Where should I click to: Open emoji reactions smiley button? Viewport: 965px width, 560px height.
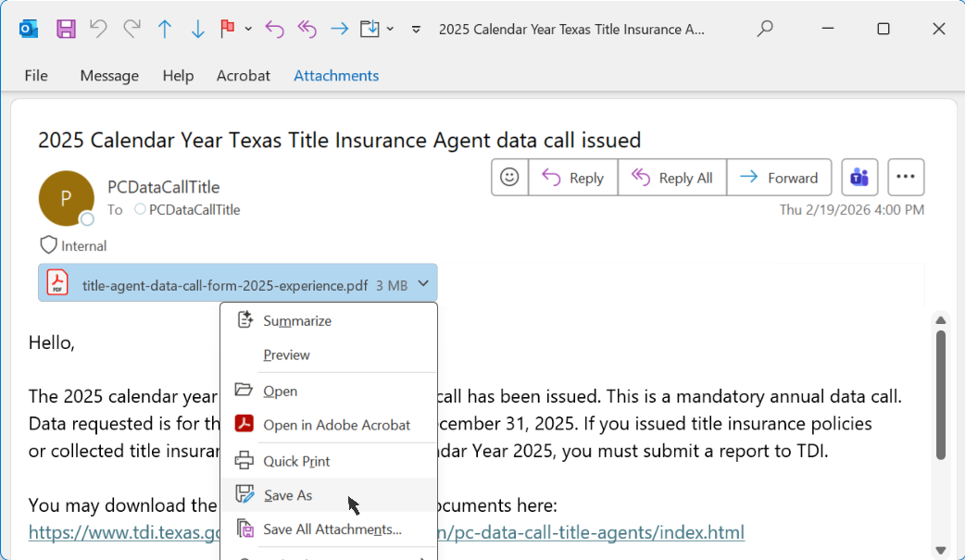pyautogui.click(x=509, y=178)
